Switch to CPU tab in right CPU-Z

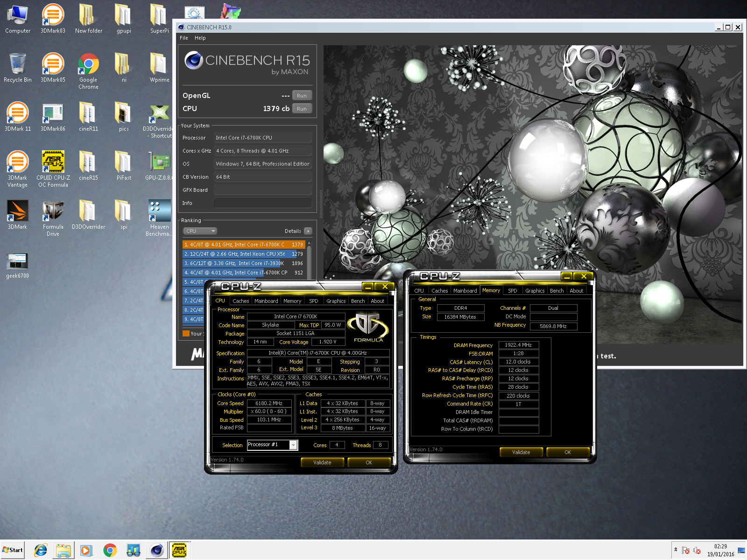point(419,291)
